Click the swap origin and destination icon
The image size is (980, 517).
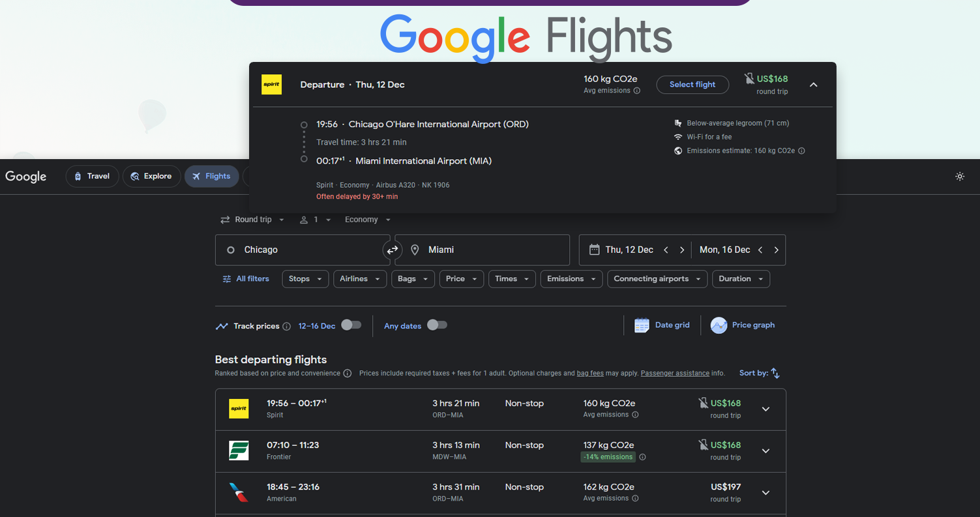392,250
